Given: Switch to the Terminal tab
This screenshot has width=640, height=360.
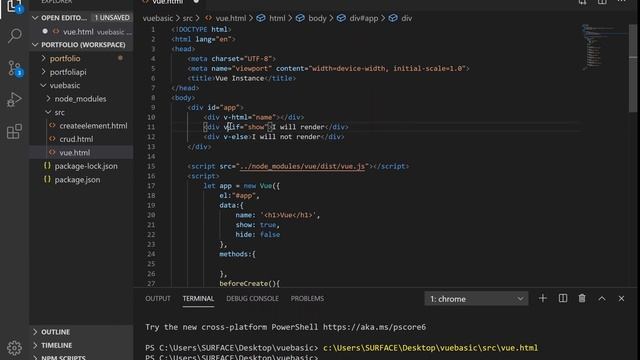Looking at the screenshot, I should [198, 298].
